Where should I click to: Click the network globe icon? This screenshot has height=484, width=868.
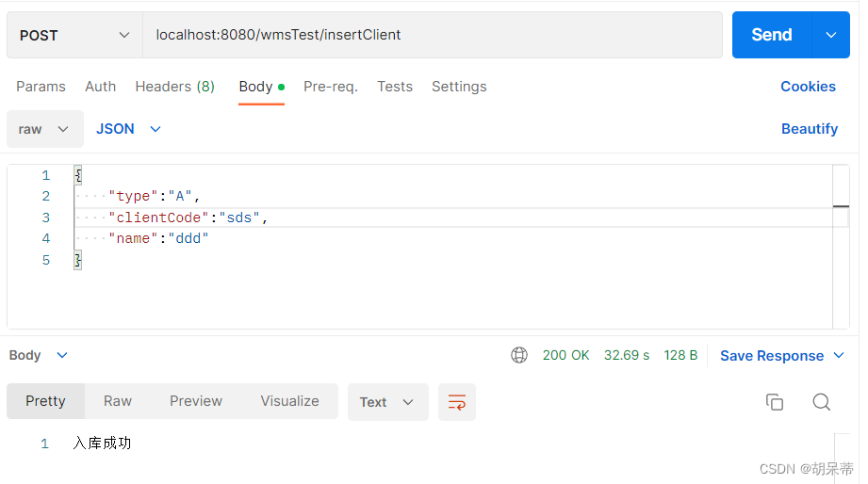(x=518, y=355)
